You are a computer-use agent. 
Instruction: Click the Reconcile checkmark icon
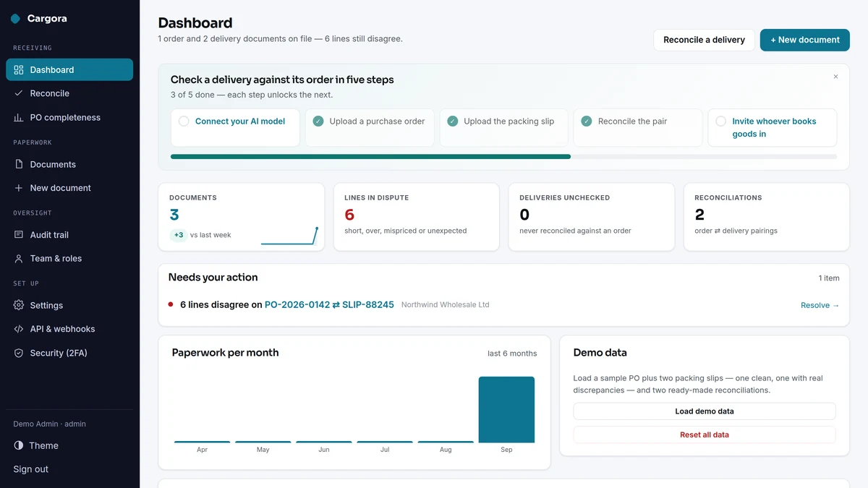[x=19, y=93]
